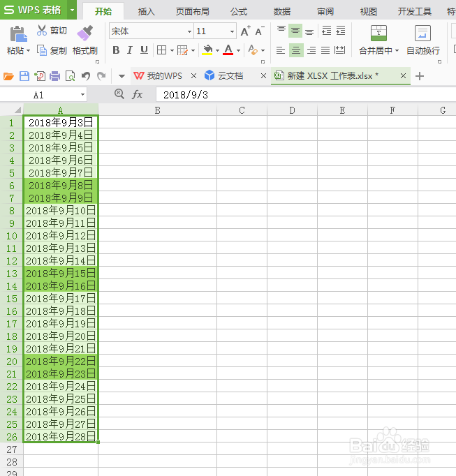Align text to top
This screenshot has height=476, width=456.
(281, 31)
